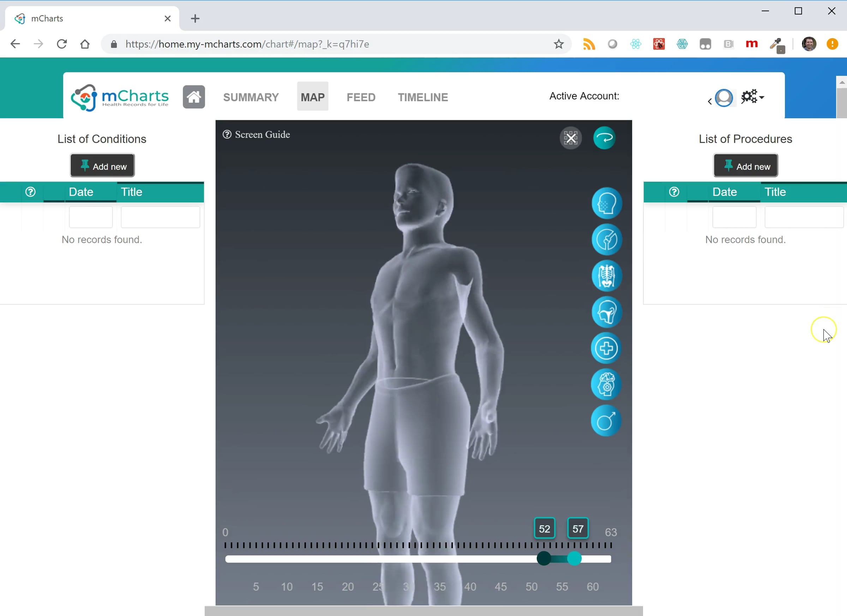Switch to the MAP tab
Viewport: 847px width, 616px height.
click(313, 96)
